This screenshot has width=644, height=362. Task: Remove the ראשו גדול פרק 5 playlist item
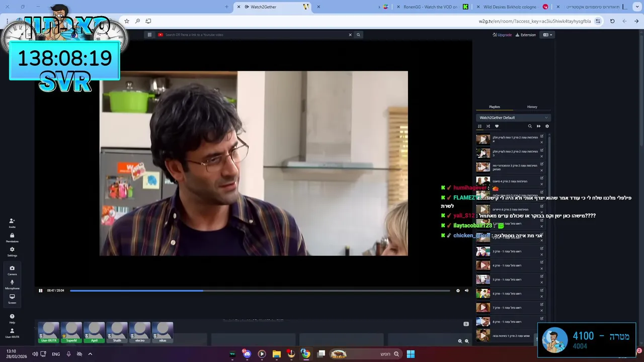[542, 283]
